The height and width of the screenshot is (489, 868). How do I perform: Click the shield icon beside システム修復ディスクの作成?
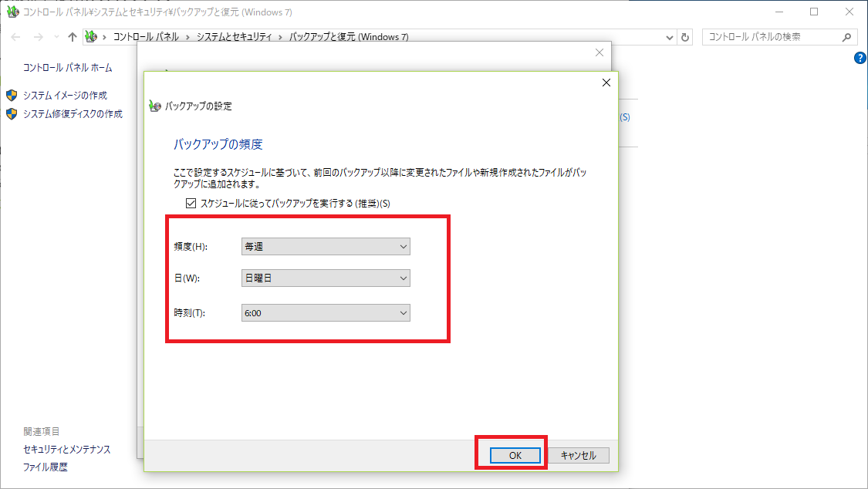(x=12, y=113)
